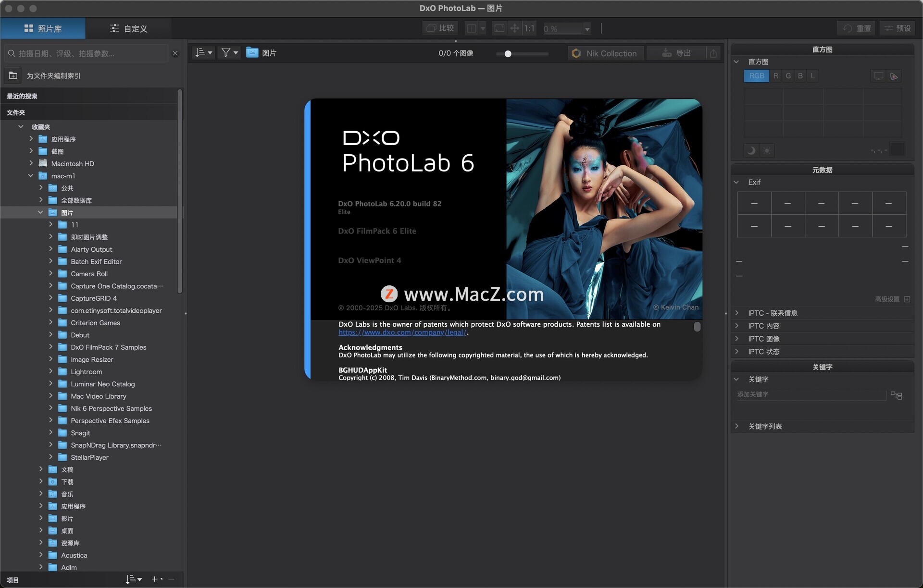
Task: Expand the Lightroom folder
Action: pyautogui.click(x=50, y=371)
